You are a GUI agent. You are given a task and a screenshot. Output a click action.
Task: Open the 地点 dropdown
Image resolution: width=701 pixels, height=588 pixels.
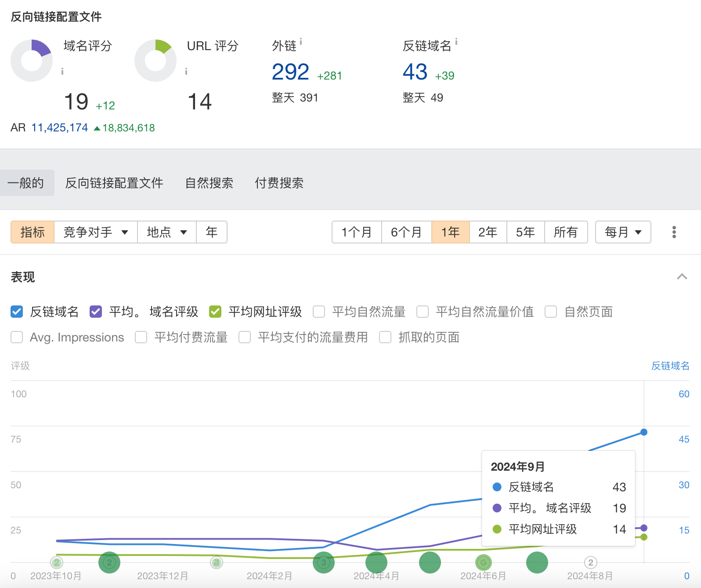click(167, 232)
